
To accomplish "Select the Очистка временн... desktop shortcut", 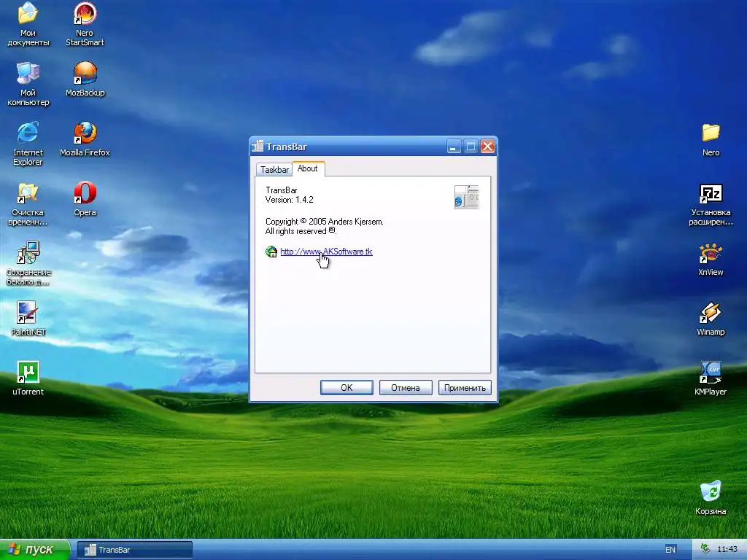I will [x=28, y=204].
